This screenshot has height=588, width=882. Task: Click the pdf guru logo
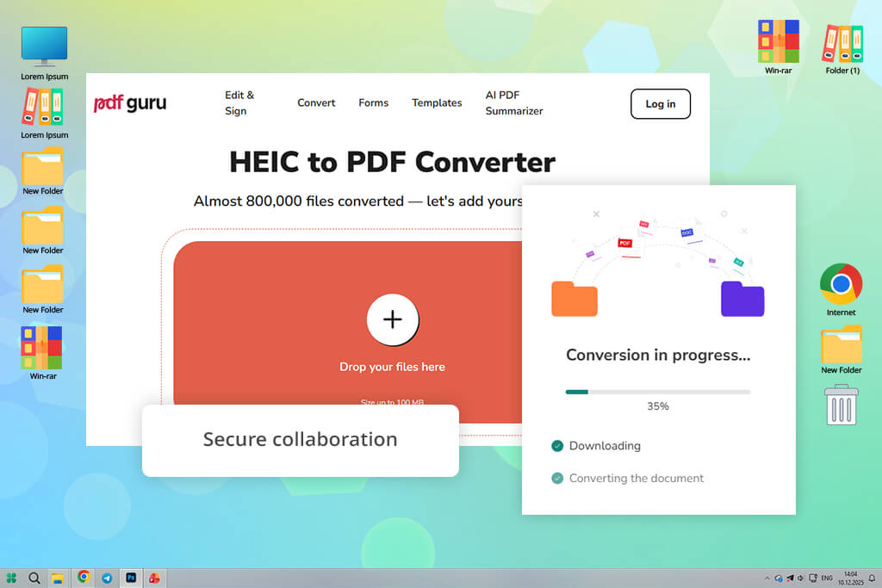[130, 102]
